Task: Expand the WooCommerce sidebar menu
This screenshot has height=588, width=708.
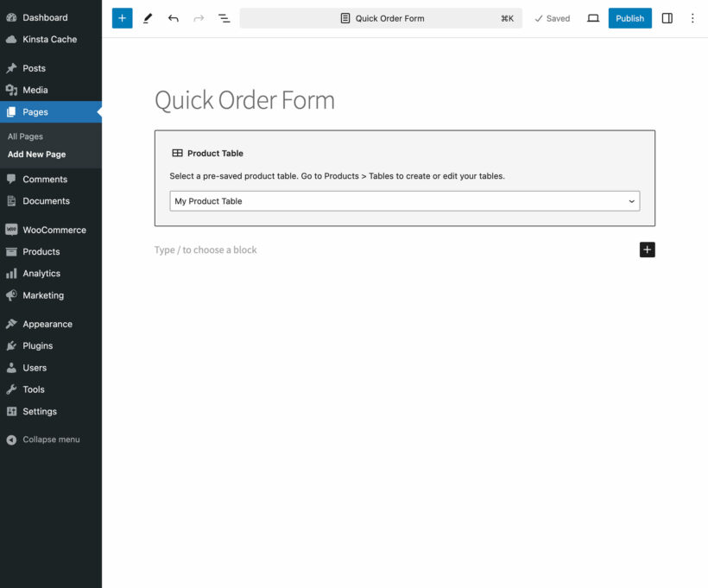Action: (x=54, y=230)
